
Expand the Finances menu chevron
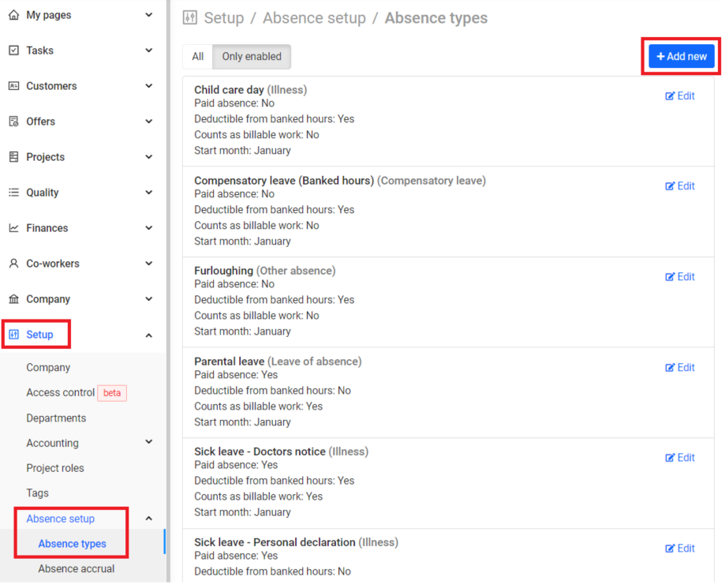[x=149, y=228]
